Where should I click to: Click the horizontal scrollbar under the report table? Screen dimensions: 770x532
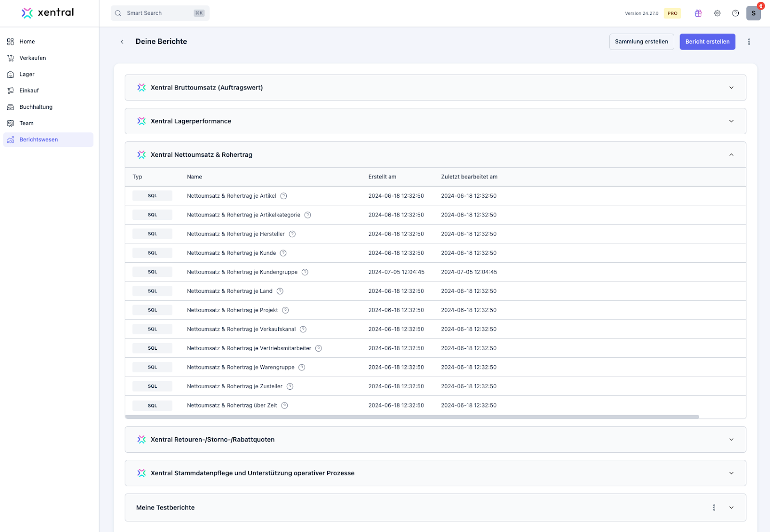411,417
